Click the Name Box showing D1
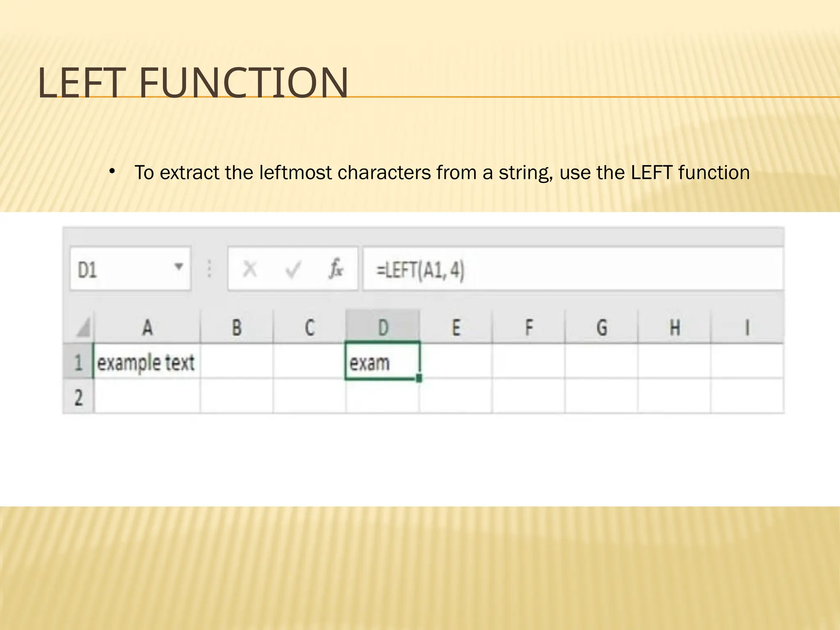This screenshot has height=630, width=840. tap(130, 269)
